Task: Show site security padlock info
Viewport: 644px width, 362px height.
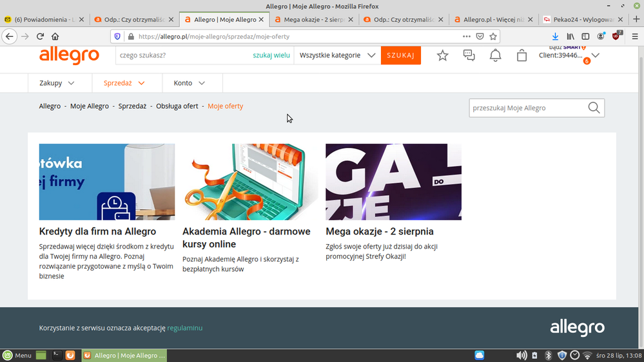Action: pos(131,37)
